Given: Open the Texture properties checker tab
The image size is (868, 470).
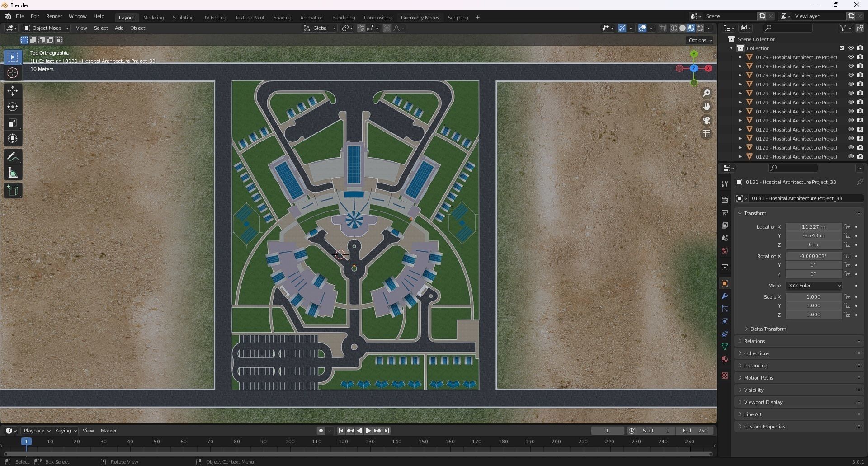Looking at the screenshot, I should coord(725,376).
